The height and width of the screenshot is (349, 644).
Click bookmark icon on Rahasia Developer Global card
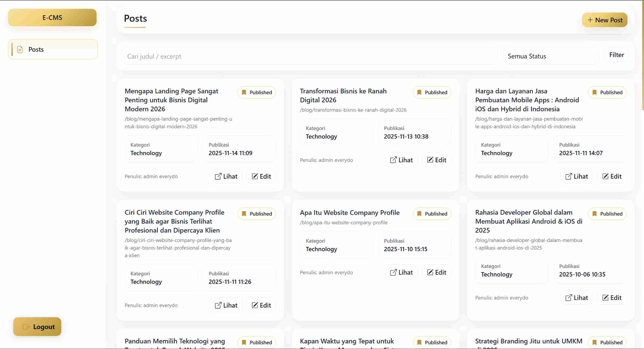[594, 214]
